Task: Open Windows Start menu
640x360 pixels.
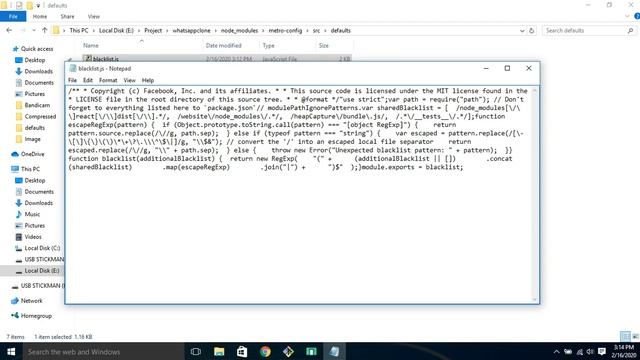Action: [11, 351]
